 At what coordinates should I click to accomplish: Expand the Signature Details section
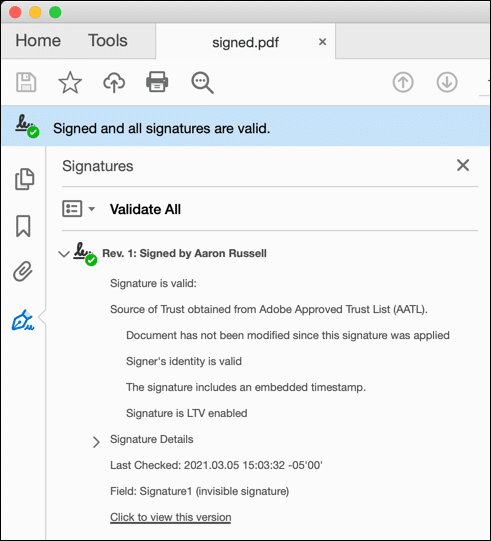click(x=96, y=442)
